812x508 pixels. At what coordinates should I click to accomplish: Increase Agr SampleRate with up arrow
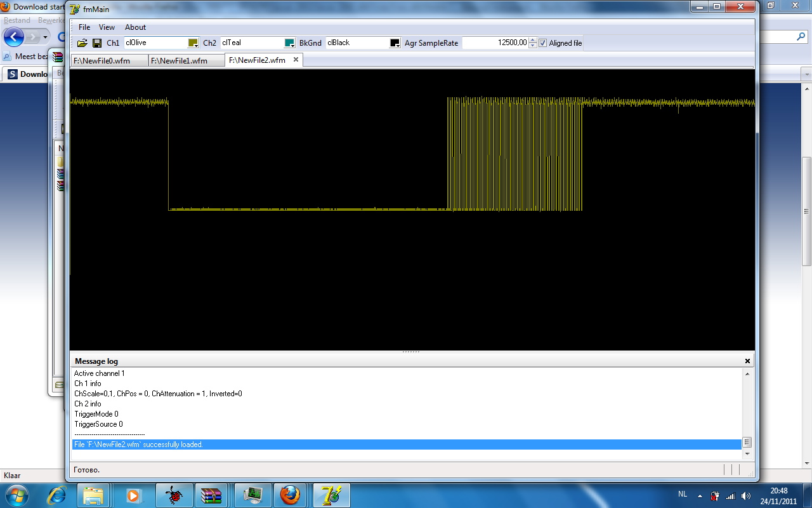533,40
